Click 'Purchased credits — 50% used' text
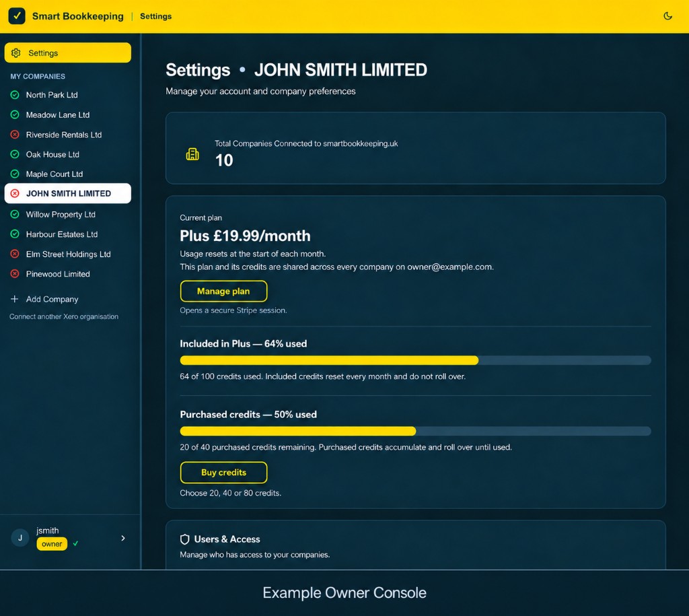 pyautogui.click(x=248, y=415)
